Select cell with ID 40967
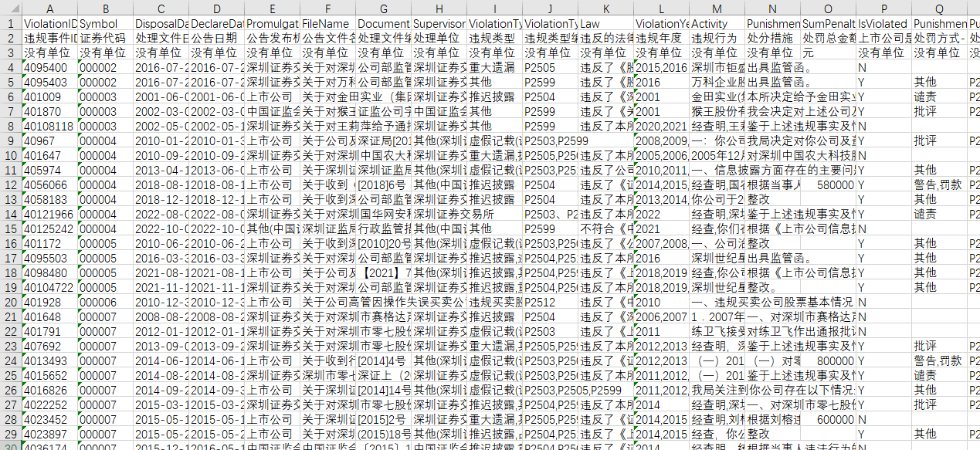This screenshot has height=450, width=980. pyautogui.click(x=49, y=141)
